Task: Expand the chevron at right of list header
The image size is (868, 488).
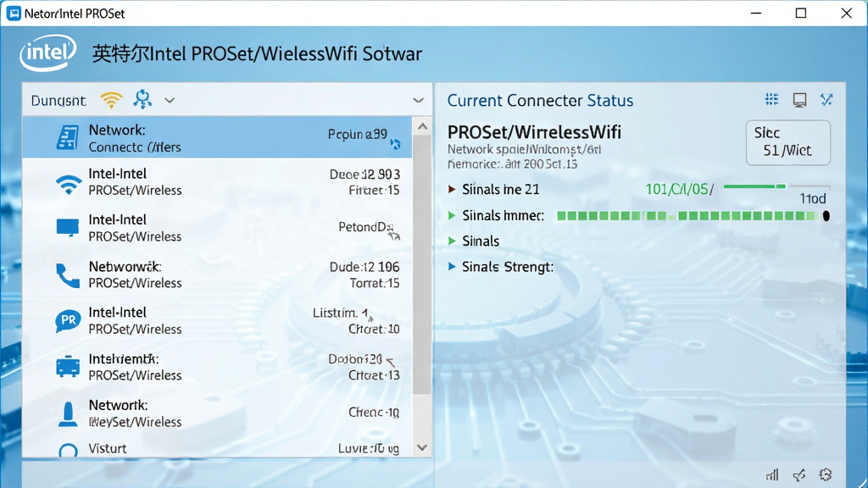Action: coord(419,101)
